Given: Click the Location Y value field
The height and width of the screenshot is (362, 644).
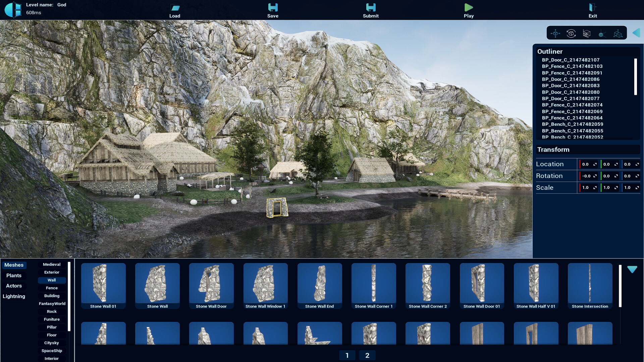Looking at the screenshot, I should tap(610, 164).
